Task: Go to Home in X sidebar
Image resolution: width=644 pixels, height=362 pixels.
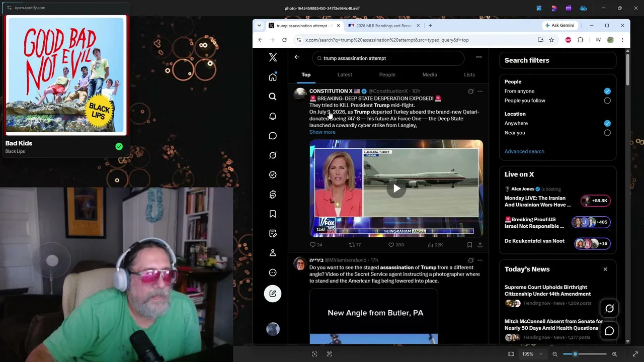Action: 273,77
